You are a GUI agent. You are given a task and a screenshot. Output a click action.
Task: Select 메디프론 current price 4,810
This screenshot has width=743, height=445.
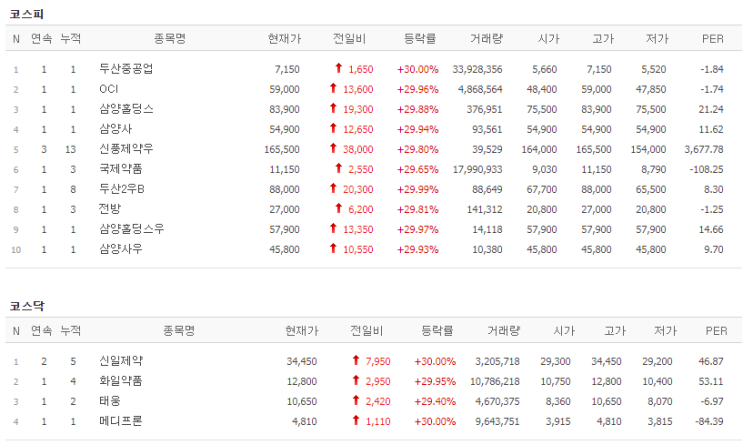(x=304, y=421)
